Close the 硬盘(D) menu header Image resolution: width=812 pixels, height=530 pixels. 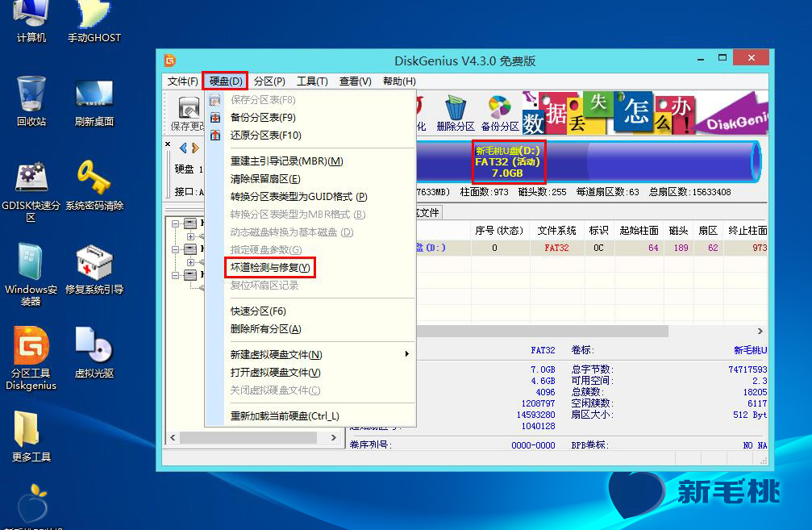click(225, 81)
